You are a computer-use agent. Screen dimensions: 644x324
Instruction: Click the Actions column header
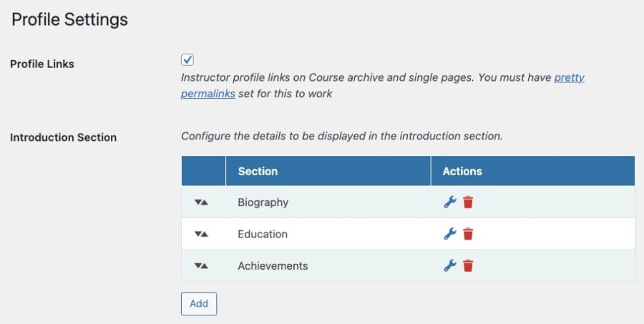point(462,171)
